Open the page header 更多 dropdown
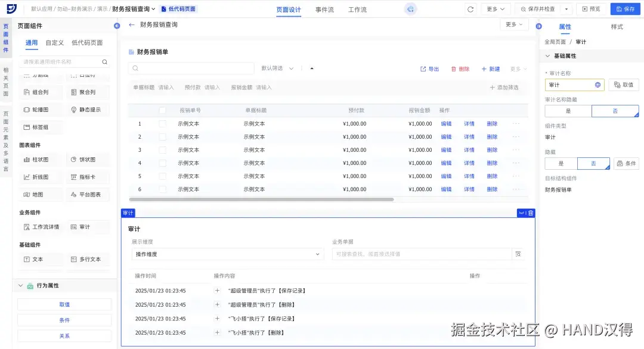 [514, 24]
